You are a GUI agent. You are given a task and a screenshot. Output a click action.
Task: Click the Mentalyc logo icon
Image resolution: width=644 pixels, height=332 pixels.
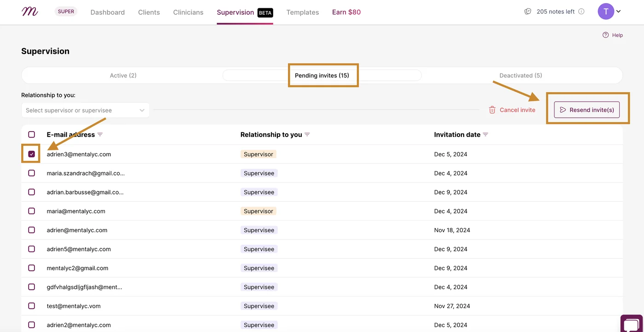(x=30, y=12)
